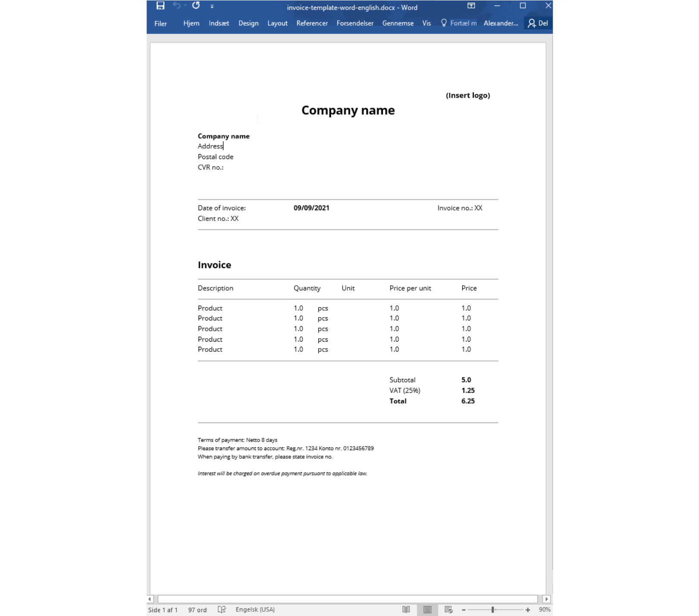The image size is (699, 616).
Task: Click the zoom out minus icon
Action: click(463, 610)
